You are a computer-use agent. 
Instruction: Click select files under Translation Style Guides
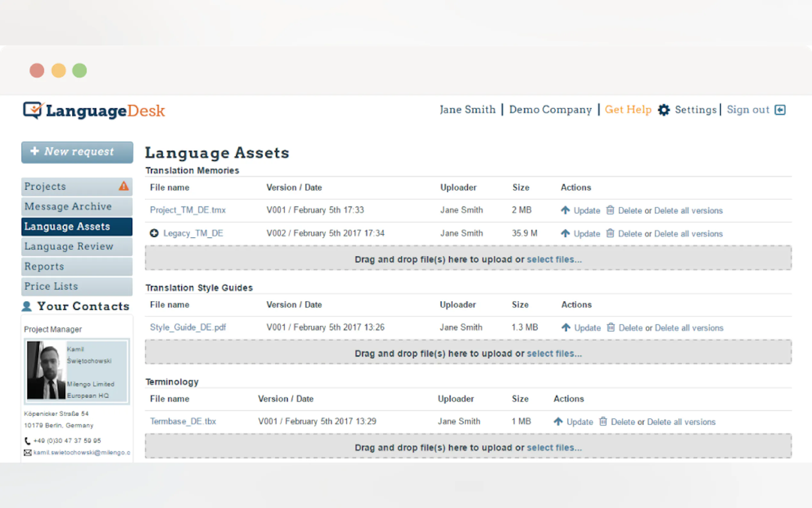click(x=554, y=353)
